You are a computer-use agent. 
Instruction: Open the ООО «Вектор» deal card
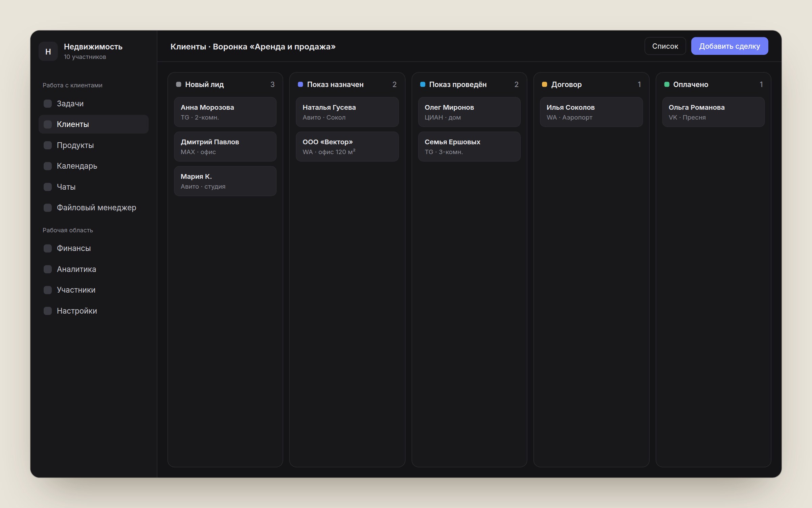coord(347,147)
